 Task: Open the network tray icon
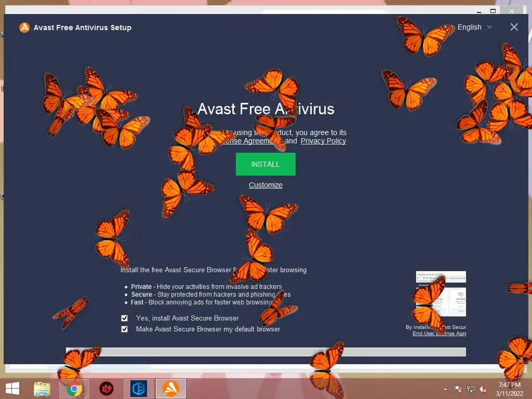[471, 389]
